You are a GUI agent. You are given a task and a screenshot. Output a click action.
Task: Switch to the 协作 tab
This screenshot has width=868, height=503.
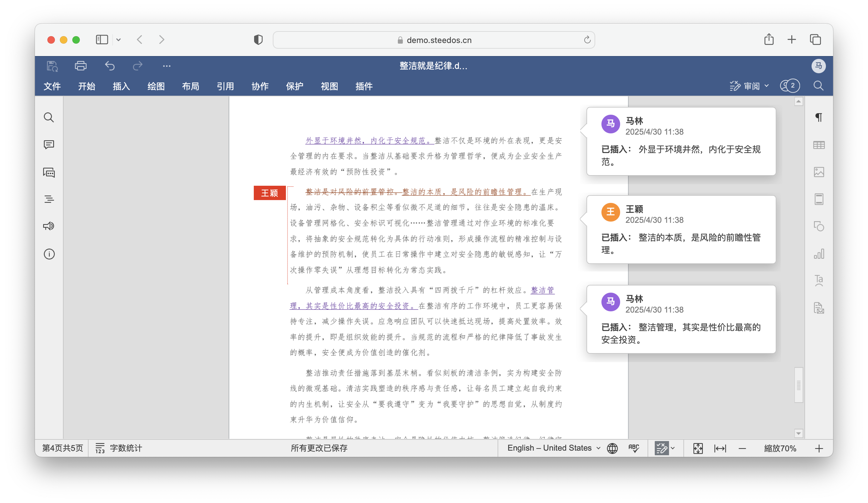coord(260,86)
